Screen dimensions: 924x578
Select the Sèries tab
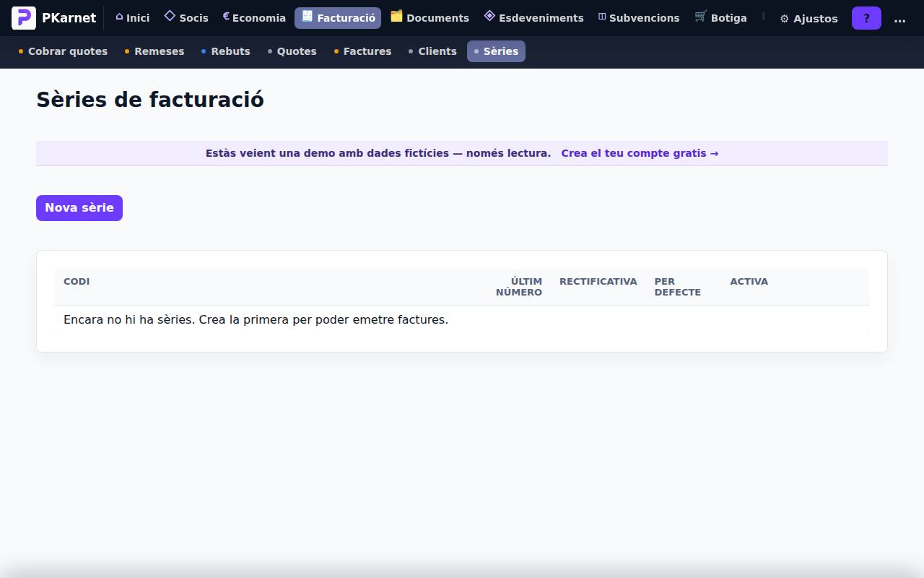pos(496,51)
